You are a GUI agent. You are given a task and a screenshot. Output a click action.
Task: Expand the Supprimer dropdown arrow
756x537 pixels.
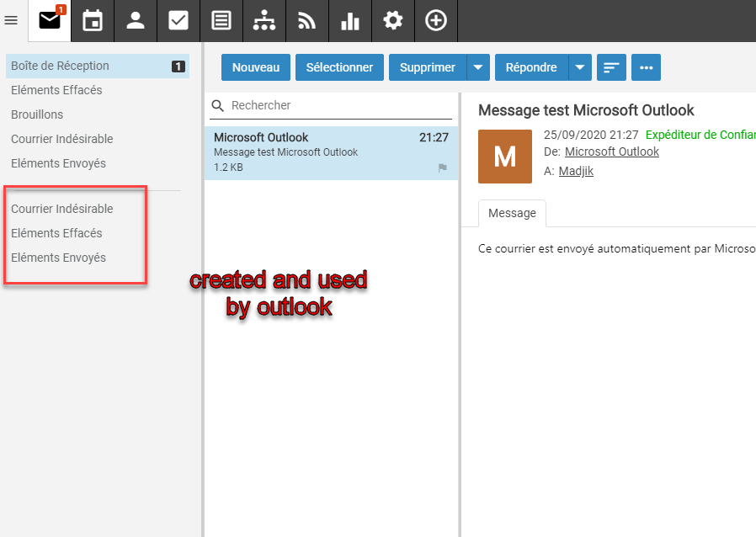coord(477,67)
